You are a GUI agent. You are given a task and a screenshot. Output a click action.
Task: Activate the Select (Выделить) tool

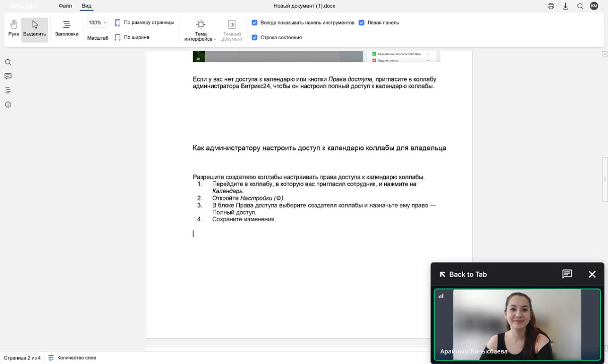(x=35, y=29)
